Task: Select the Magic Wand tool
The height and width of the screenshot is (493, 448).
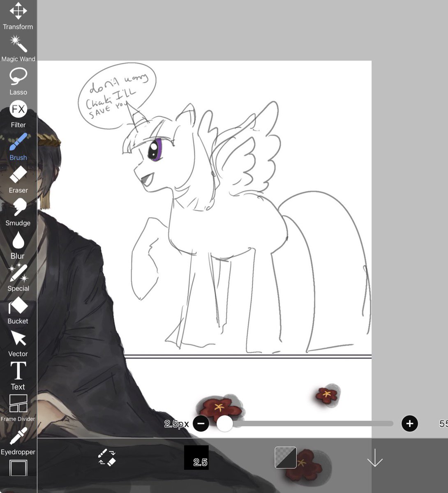Action: [x=18, y=48]
